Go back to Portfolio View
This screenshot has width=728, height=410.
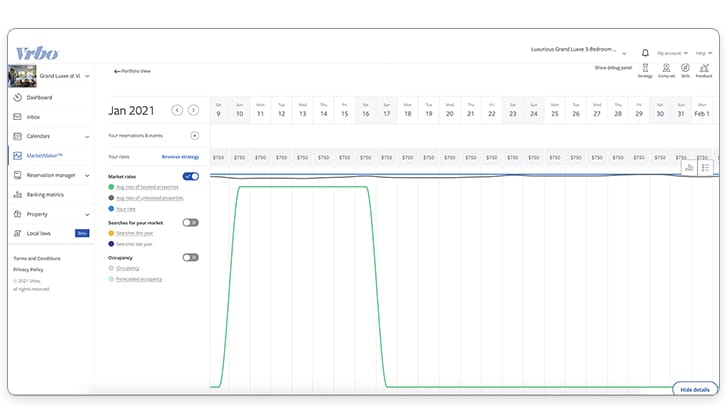(x=132, y=71)
